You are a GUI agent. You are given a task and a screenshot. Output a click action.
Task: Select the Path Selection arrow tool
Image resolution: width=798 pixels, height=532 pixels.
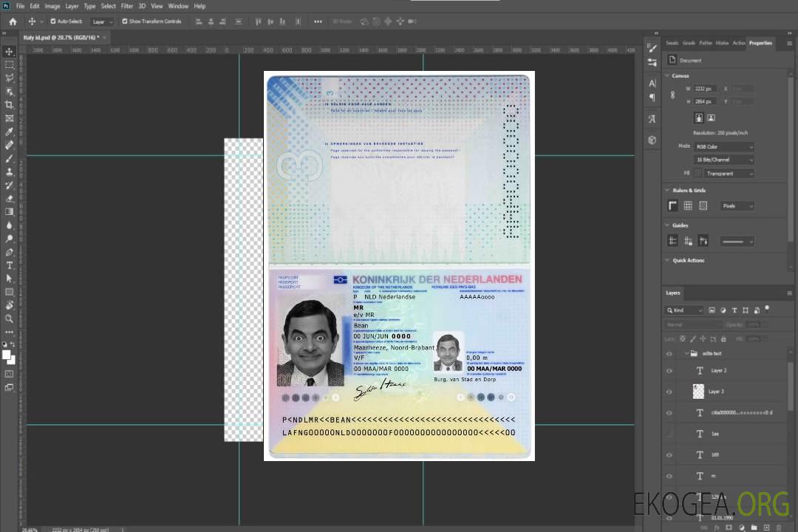[x=9, y=279]
